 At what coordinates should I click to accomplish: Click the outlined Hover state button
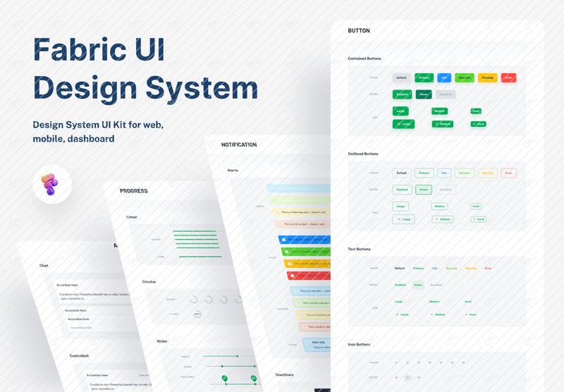click(424, 190)
